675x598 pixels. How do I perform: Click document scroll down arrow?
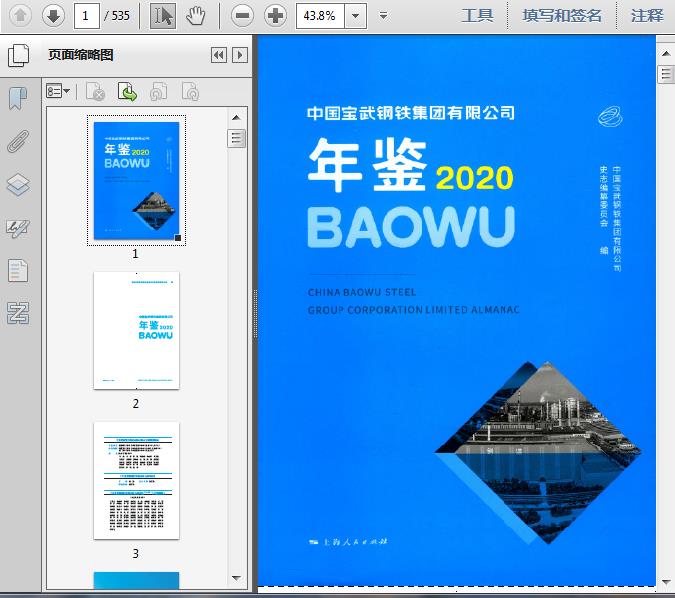tap(666, 583)
